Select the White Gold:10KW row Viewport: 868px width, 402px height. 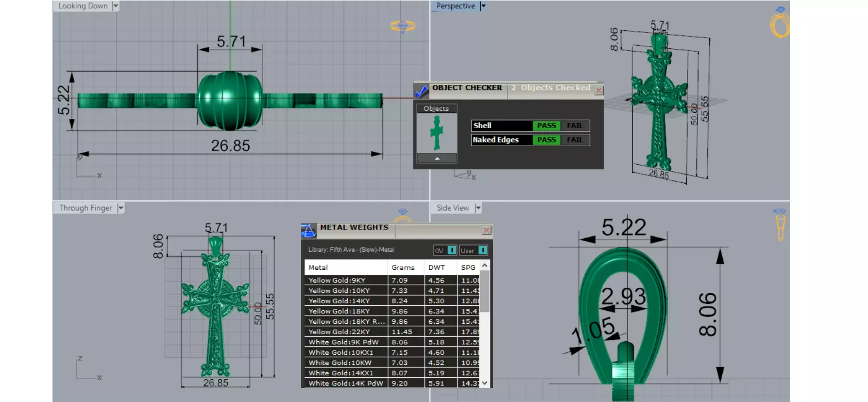[392, 363]
